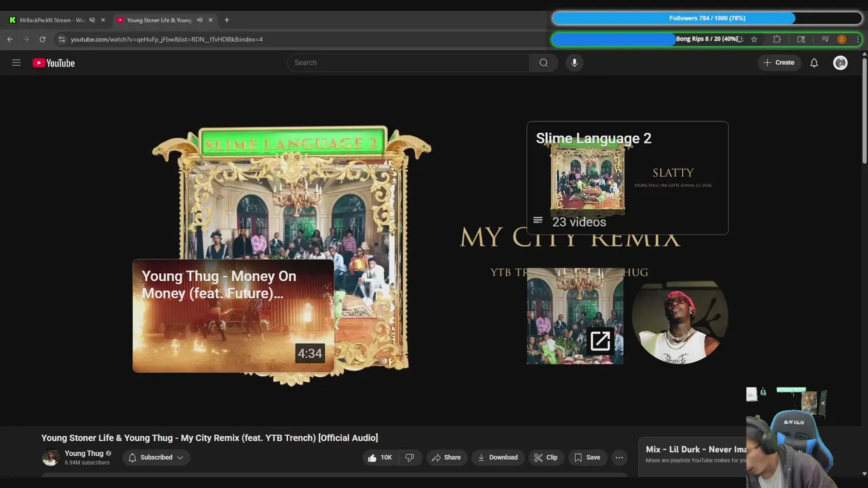868x488 pixels.
Task: Click the page vertical scrollbar thumb
Action: tap(864, 111)
